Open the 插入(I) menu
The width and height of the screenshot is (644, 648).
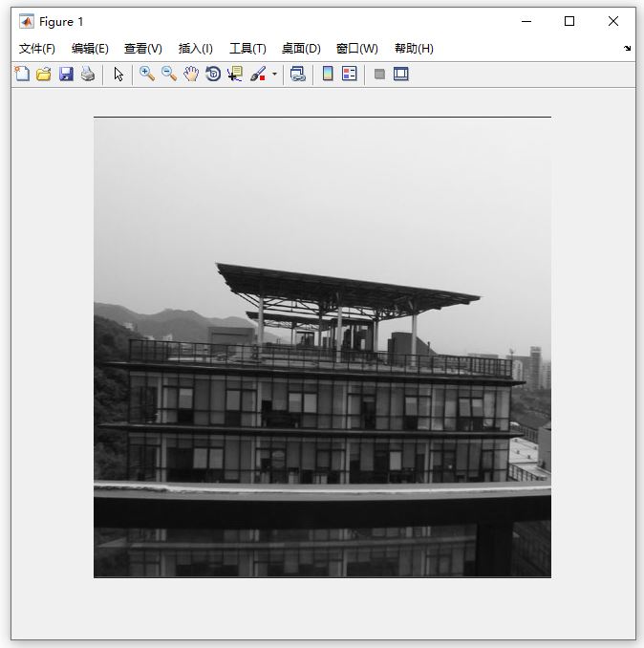196,49
